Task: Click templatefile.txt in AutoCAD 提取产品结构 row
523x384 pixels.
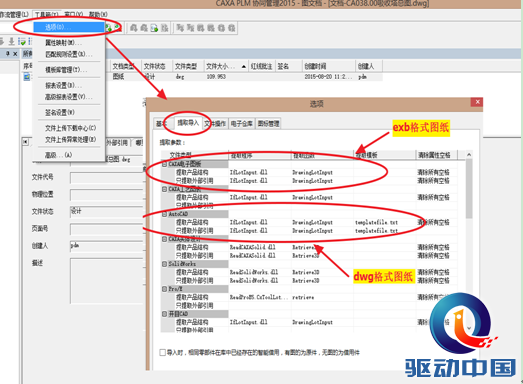Action: (376, 222)
